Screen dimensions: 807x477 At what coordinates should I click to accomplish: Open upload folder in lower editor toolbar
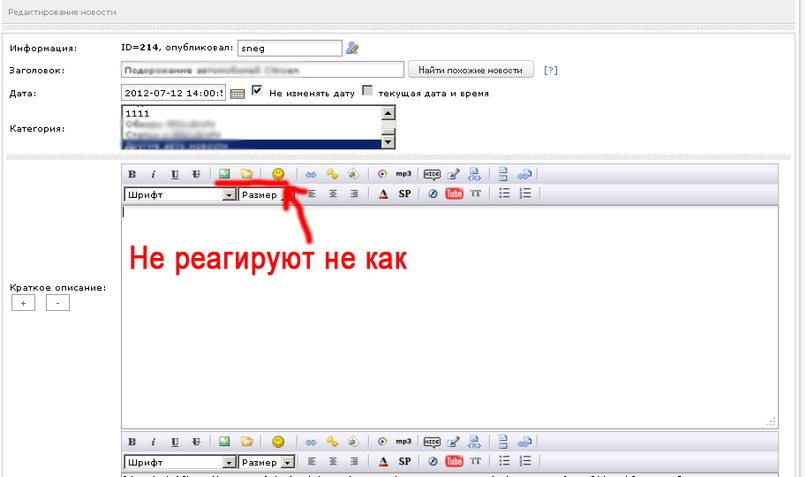tap(247, 441)
